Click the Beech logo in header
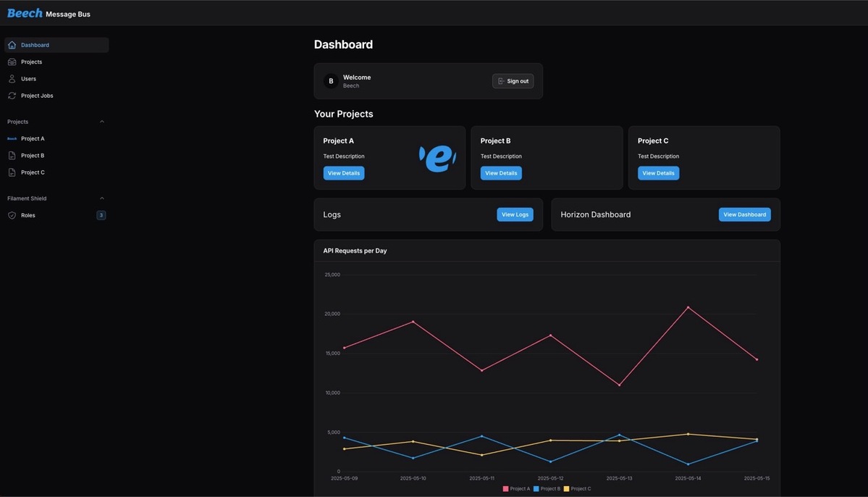This screenshot has height=497, width=868. tap(25, 13)
